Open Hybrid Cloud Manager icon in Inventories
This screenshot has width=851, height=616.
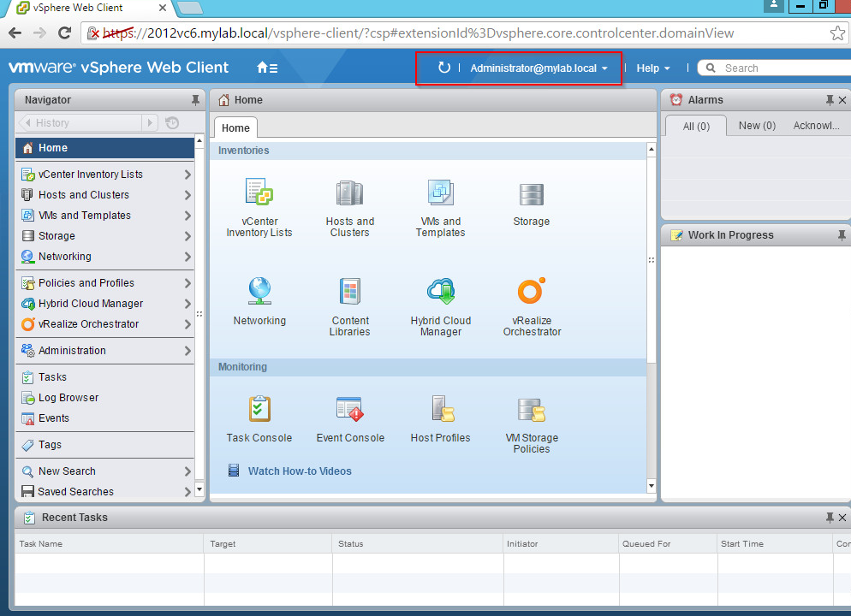click(440, 291)
